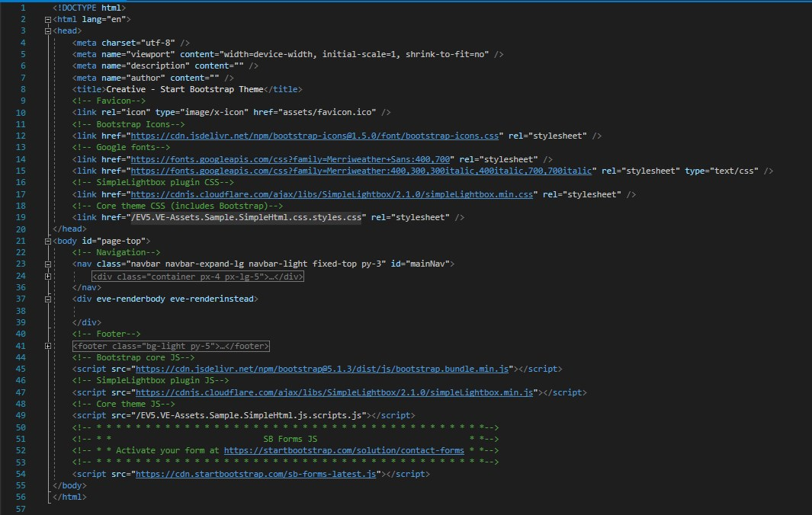Viewport: 812px width, 515px height.
Task: Click the "<!-- Bootstrap Icons-->" comment
Action: pyautogui.click(x=128, y=124)
